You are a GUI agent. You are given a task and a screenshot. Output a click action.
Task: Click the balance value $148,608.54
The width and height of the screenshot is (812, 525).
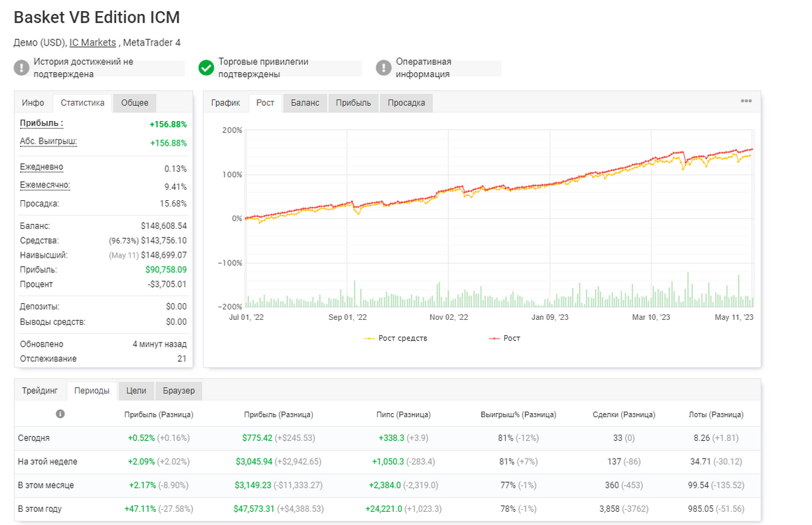click(164, 226)
